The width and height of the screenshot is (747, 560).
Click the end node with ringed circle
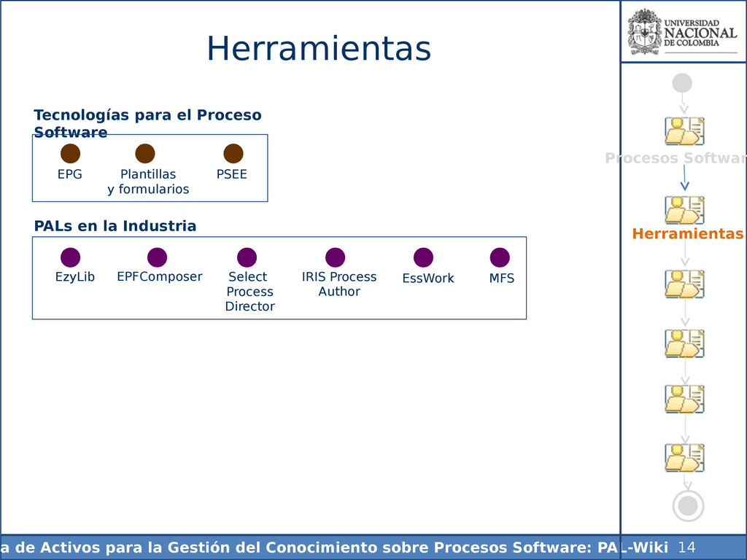point(688,506)
